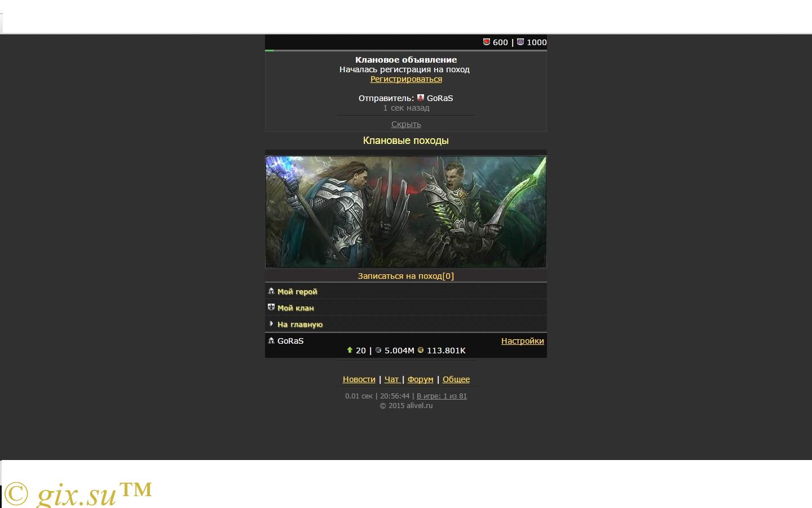Viewport: 812px width, 508px height.
Task: Click the clan emblem next to sender GoRaS
Action: [x=421, y=98]
